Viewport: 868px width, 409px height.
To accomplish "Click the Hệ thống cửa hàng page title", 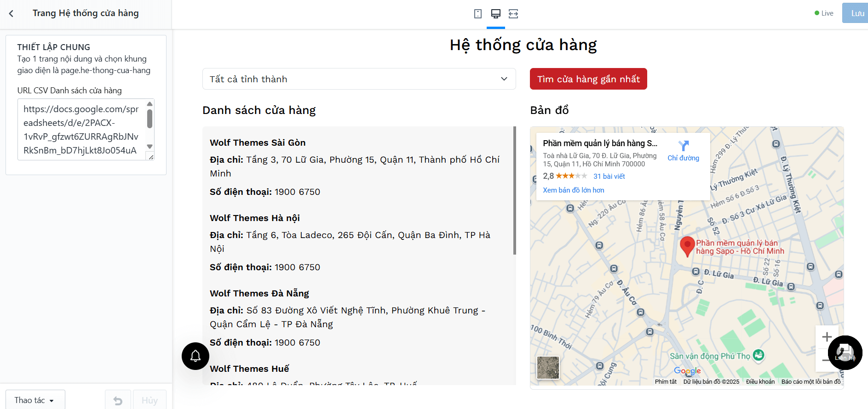I will pyautogui.click(x=523, y=45).
